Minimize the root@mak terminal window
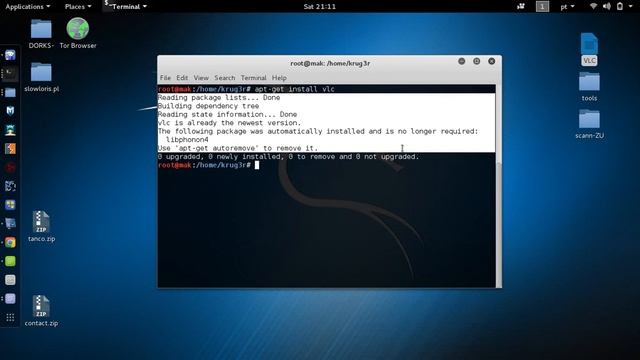This screenshot has width=640, height=360. pyautogui.click(x=462, y=61)
